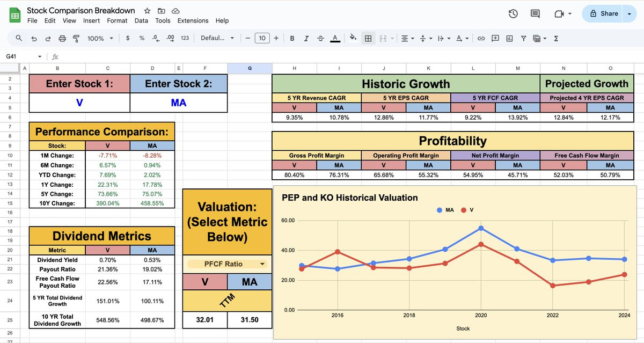Open the text color picker
Screen dimensions: 644x343
click(x=335, y=38)
